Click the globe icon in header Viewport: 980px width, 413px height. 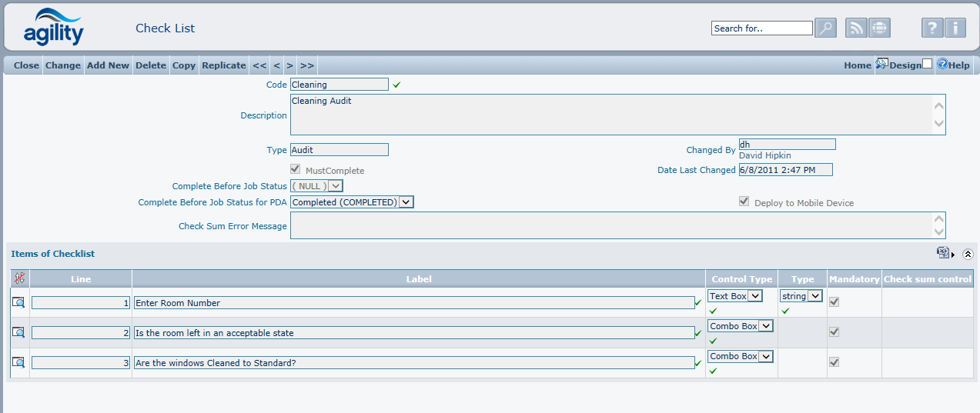[879, 28]
